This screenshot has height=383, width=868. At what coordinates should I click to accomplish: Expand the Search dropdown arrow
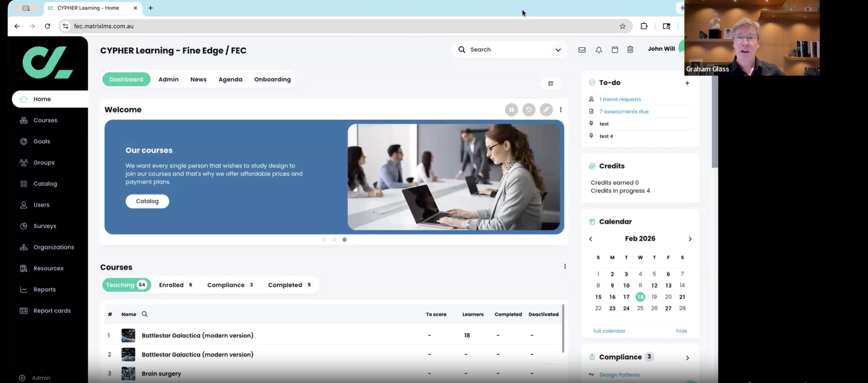tap(558, 50)
